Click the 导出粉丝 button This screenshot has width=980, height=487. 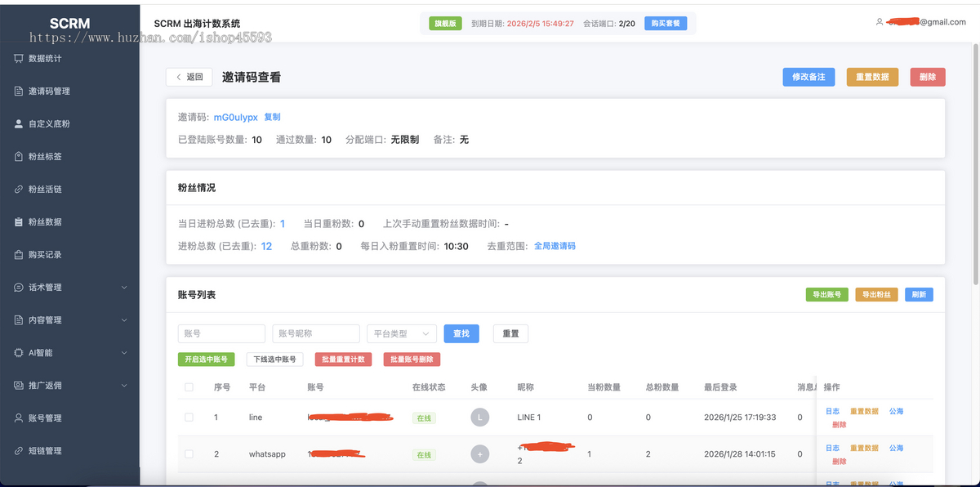[x=877, y=294]
